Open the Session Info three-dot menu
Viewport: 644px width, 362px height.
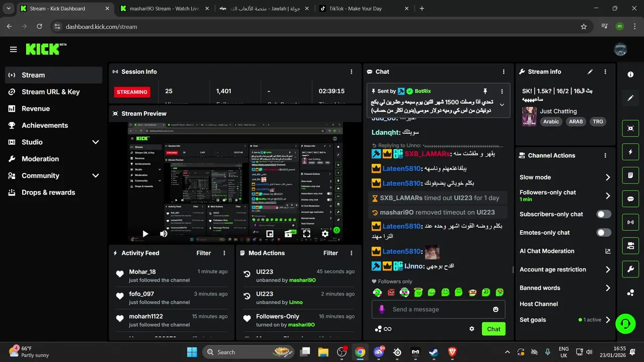(x=351, y=71)
